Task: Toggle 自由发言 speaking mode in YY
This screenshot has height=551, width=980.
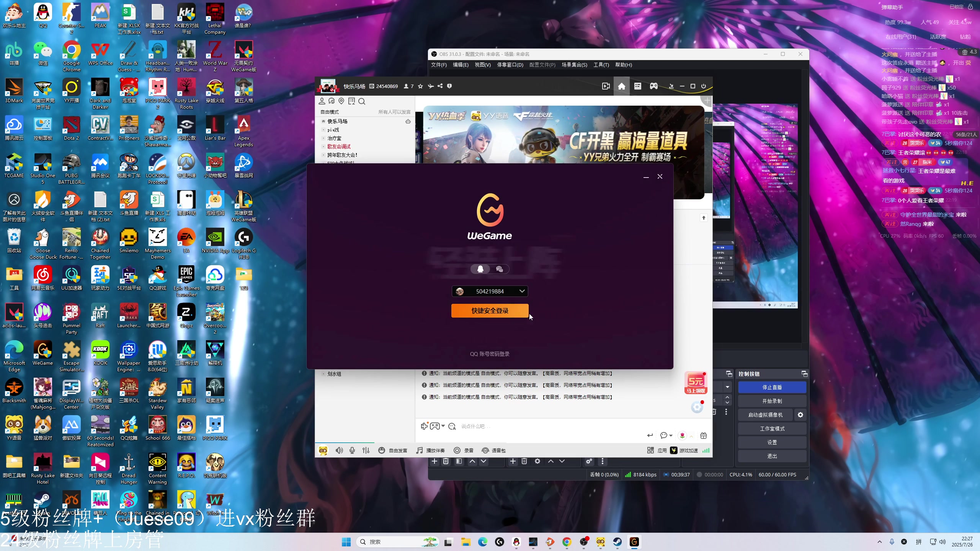Action: [393, 450]
